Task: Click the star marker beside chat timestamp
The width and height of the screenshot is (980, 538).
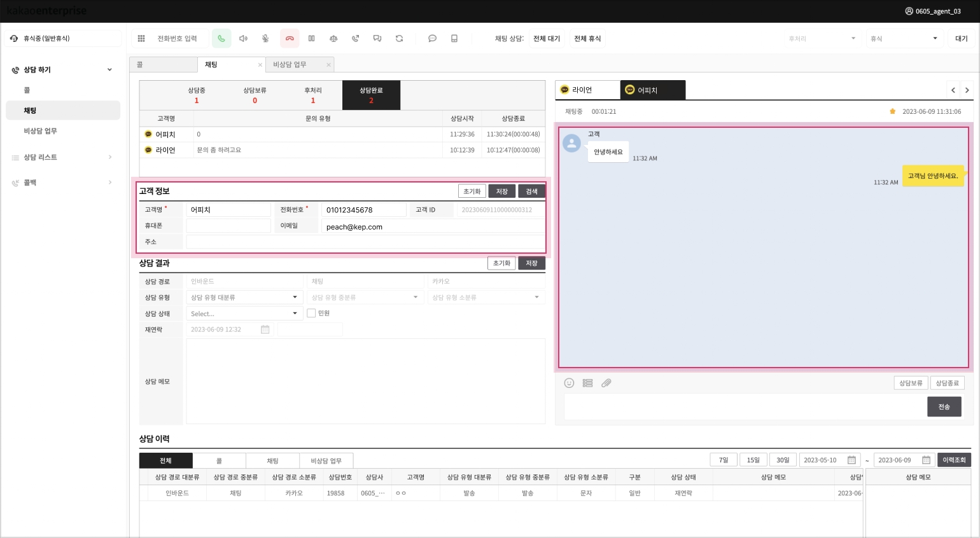Action: (892, 112)
